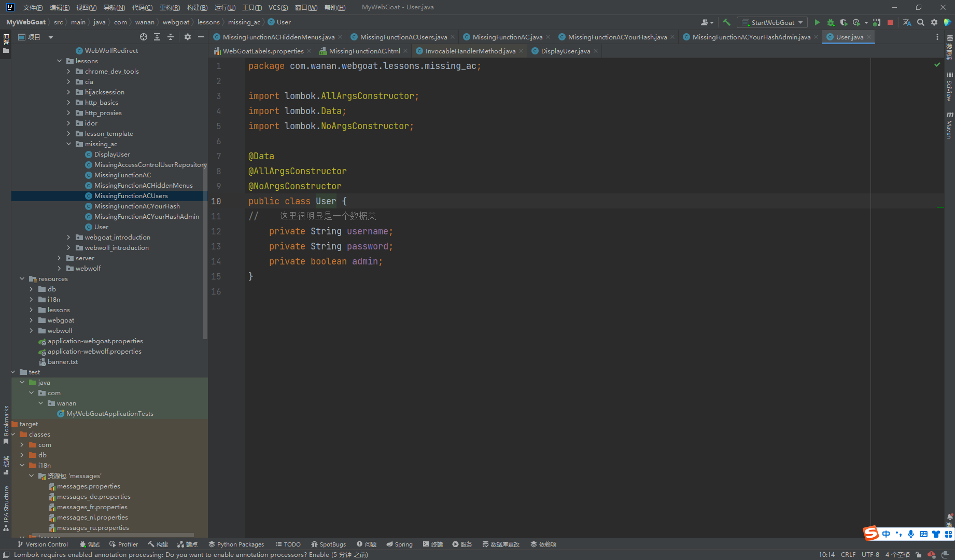Select banner.txt in project tree

point(62,361)
